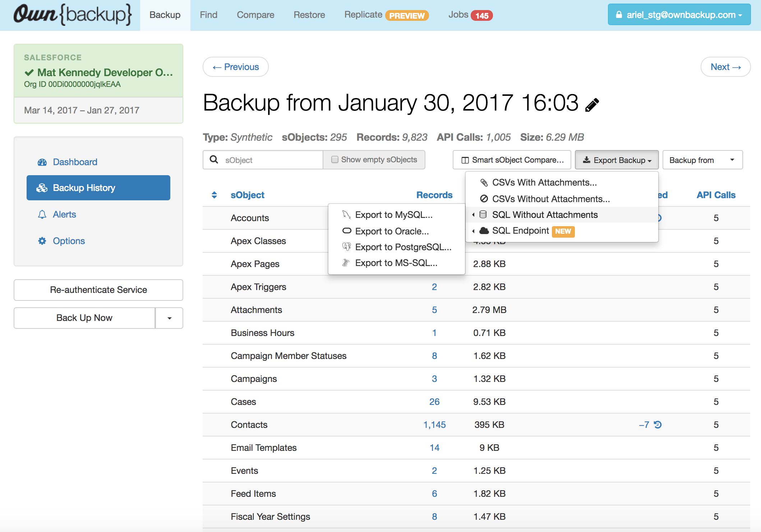Click the history icon in the Contacts row

pos(658,425)
